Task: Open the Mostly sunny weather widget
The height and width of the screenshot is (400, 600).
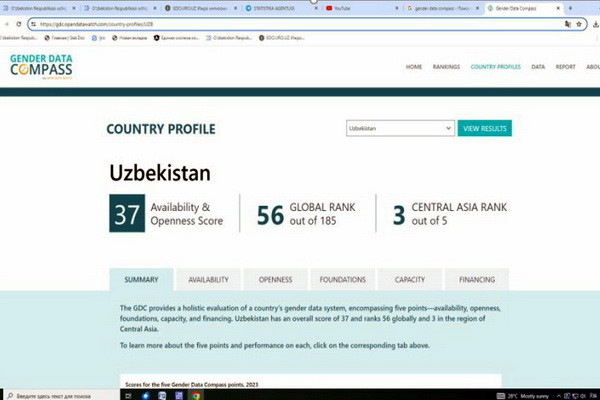Action: [x=523, y=396]
